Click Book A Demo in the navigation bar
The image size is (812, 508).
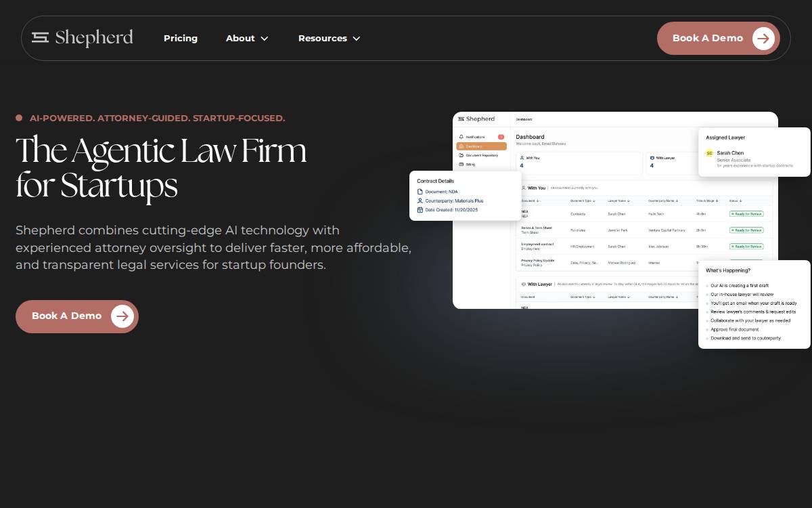click(x=719, y=39)
